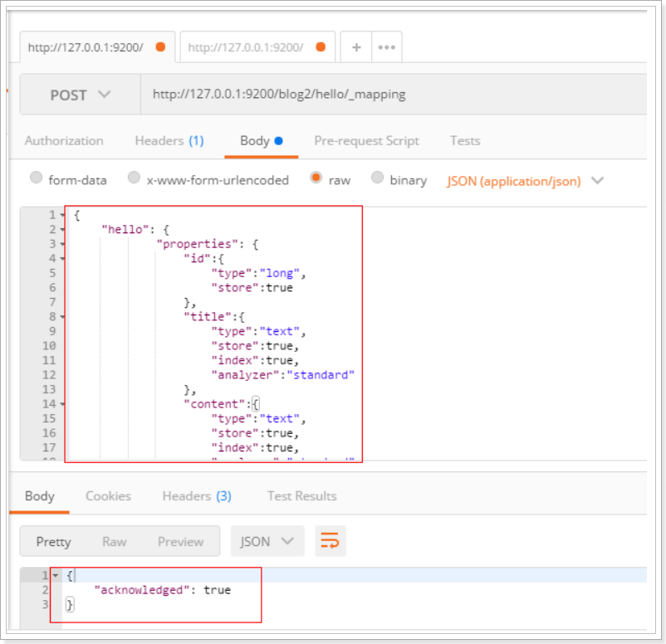Select the binary body type radio
This screenshot has width=666, height=644.
pyautogui.click(x=377, y=178)
